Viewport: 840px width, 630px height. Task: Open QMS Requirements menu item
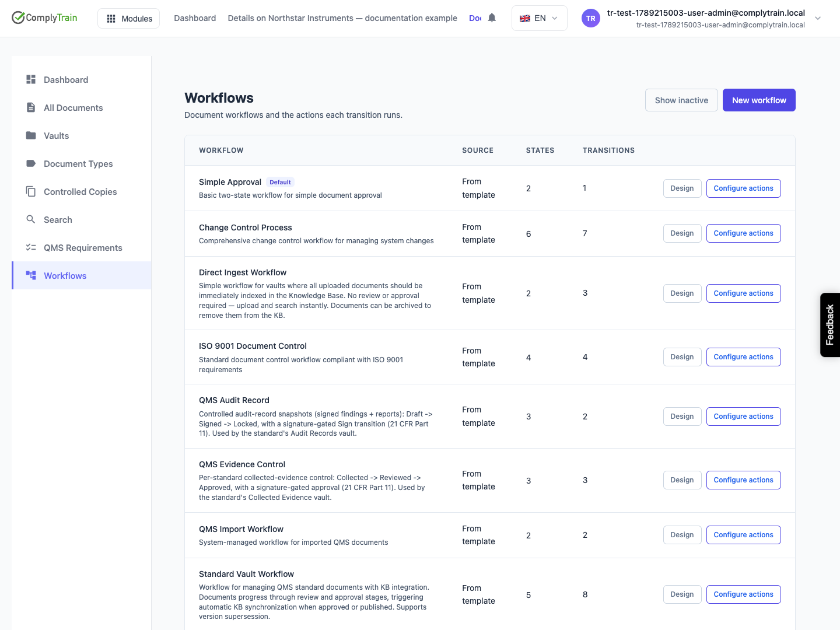(82, 247)
